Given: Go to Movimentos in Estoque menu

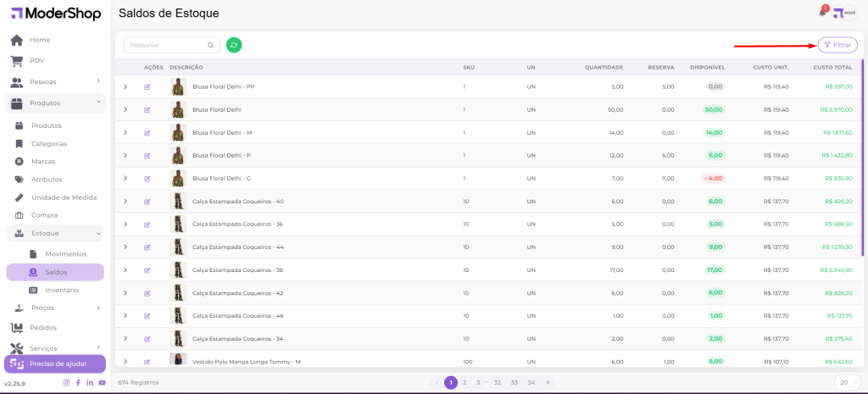Looking at the screenshot, I should pos(65,253).
